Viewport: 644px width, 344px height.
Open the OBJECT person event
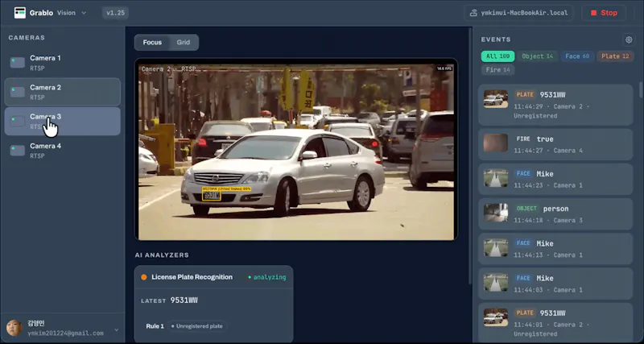[555, 213]
